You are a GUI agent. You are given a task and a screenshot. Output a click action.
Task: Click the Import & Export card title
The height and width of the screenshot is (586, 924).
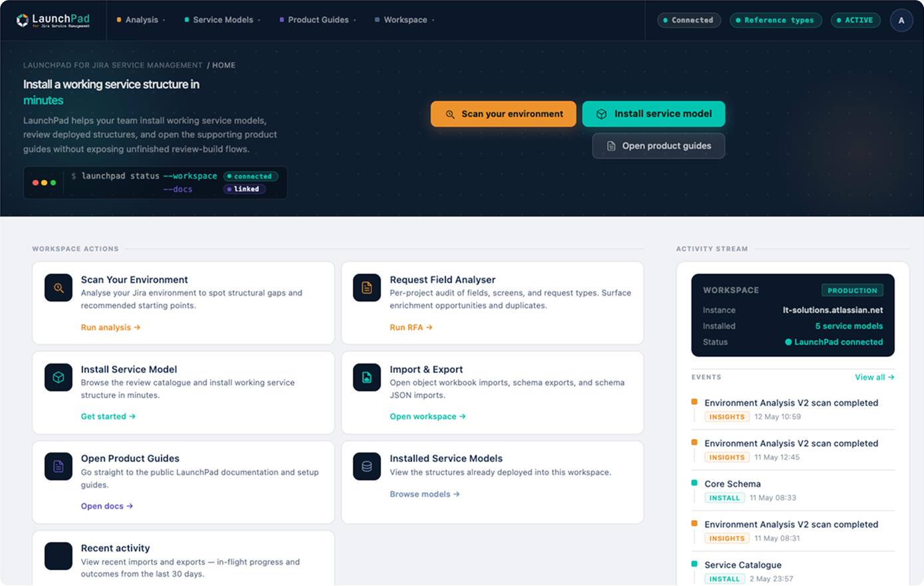426,369
